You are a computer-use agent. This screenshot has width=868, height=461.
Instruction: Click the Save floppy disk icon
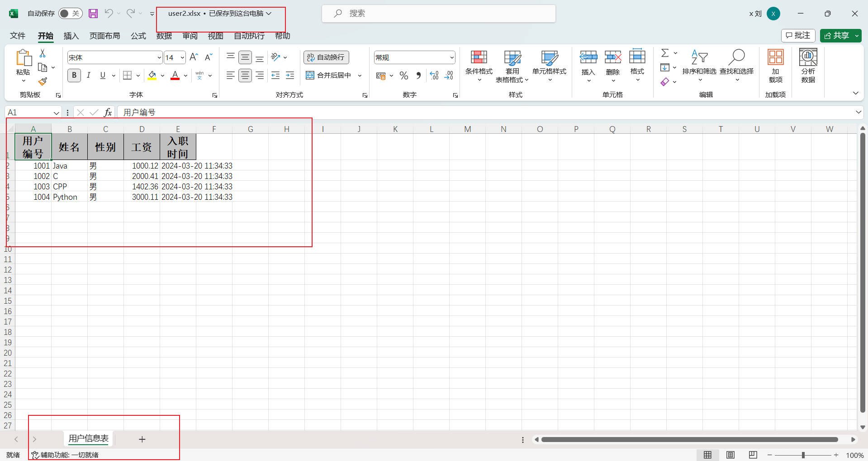click(93, 14)
